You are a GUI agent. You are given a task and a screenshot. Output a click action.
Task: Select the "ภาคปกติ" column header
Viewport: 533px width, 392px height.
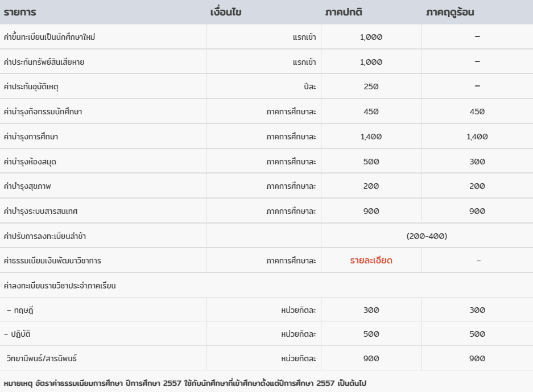344,12
